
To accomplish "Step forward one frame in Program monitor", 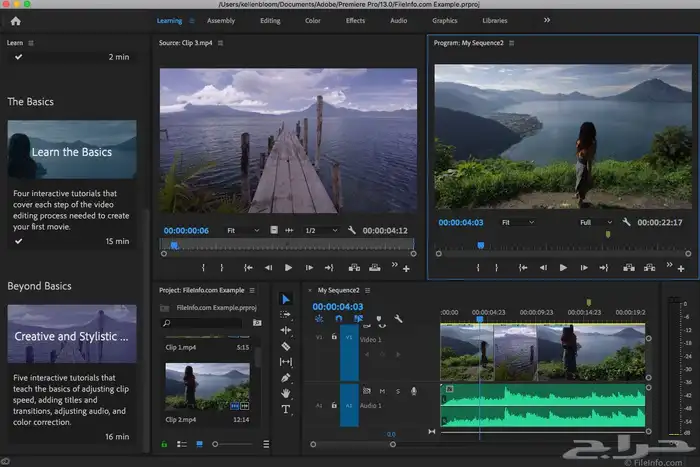I will coord(583,267).
